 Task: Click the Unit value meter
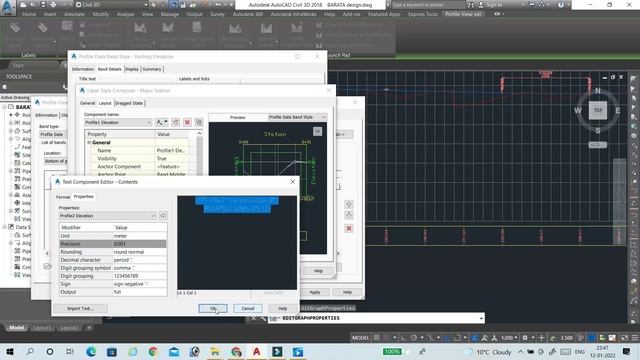139,236
